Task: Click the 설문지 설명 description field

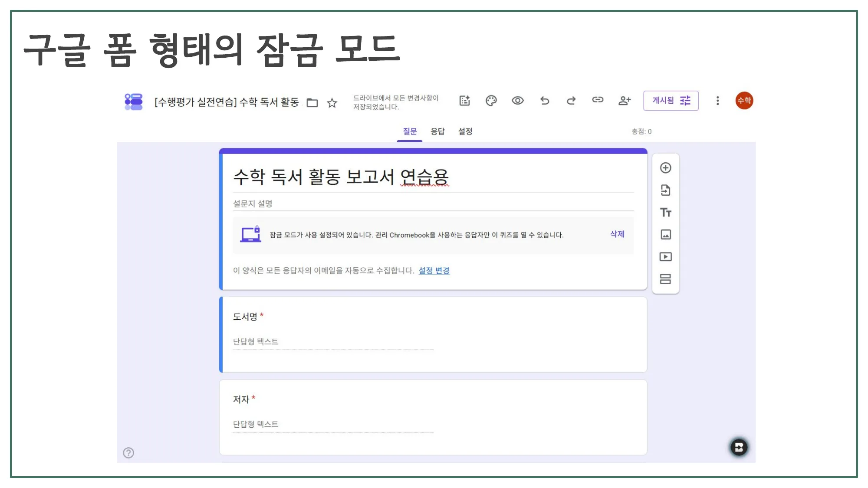Action: (433, 203)
